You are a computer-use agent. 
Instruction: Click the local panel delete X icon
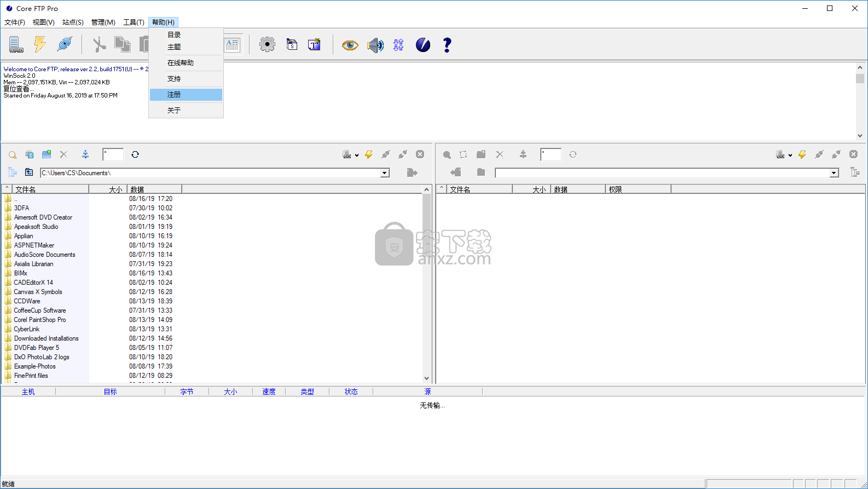tap(63, 154)
